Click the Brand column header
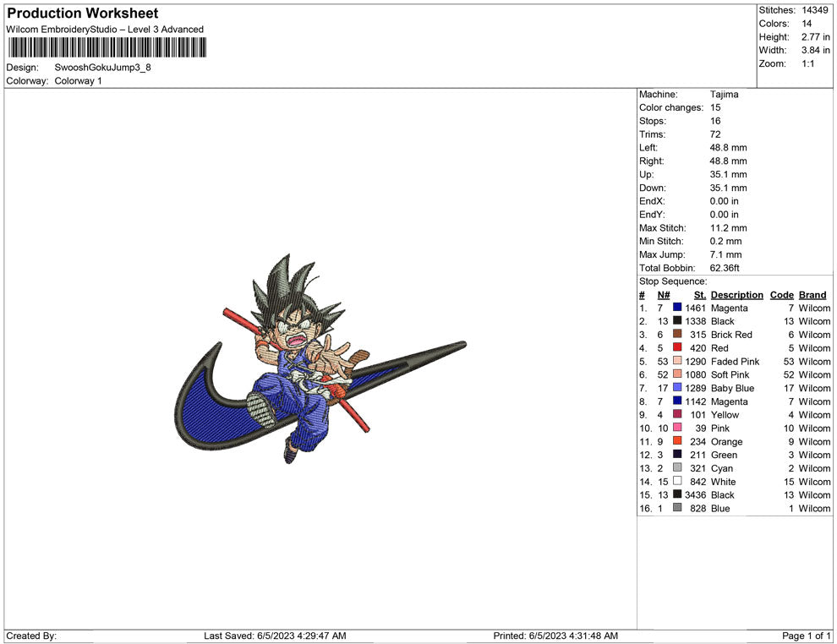 [812, 295]
